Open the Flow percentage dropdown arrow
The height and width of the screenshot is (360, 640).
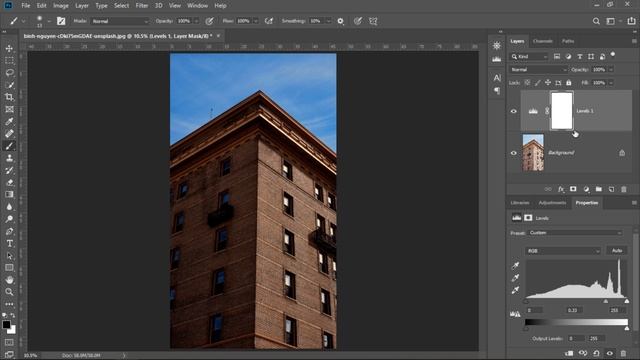[x=256, y=21]
